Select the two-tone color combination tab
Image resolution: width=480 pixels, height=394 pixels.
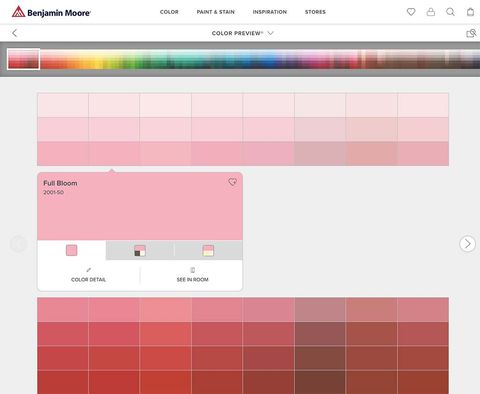208,250
